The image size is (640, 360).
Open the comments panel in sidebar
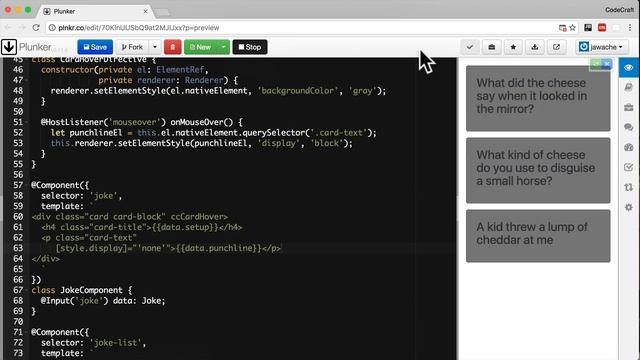point(629,127)
